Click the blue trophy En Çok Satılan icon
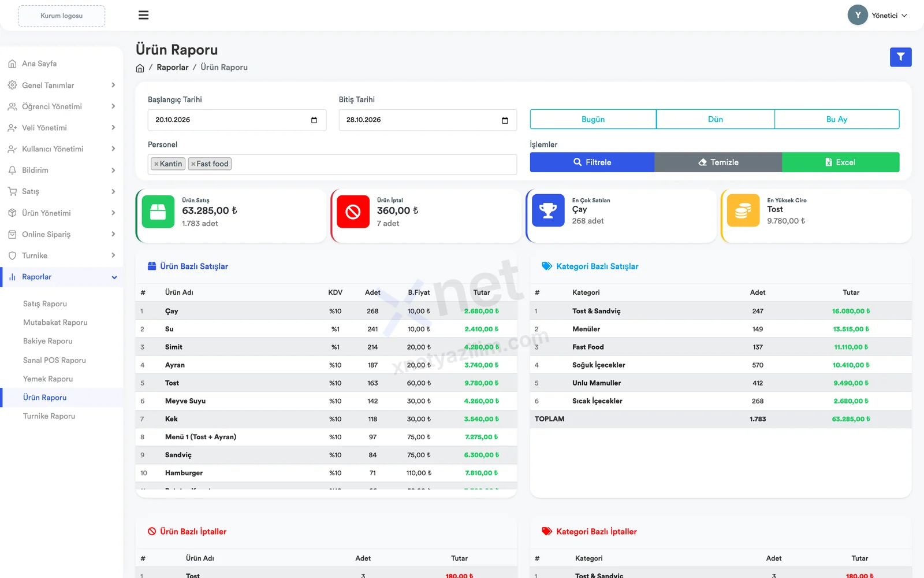924x578 pixels. tap(548, 210)
